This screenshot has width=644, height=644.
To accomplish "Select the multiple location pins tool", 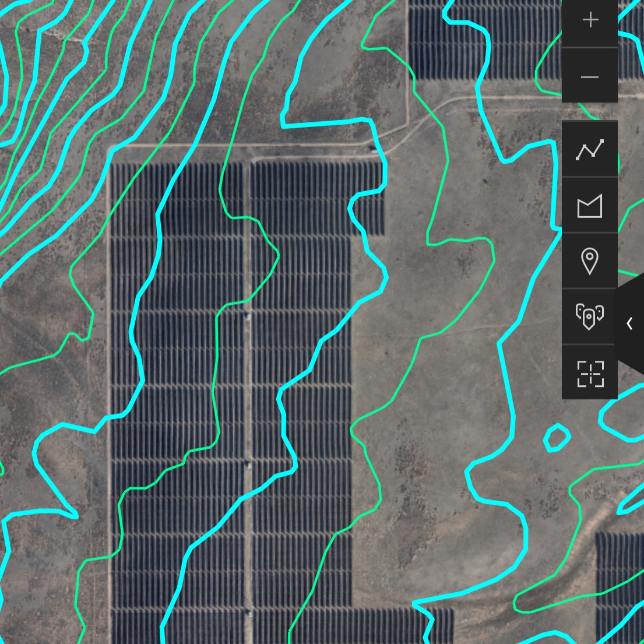I will (x=590, y=316).
